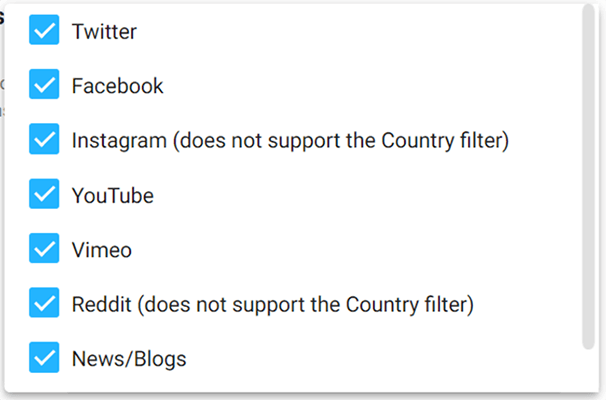The image size is (606, 400).
Task: Click the News/Blogs option label
Action: (128, 357)
